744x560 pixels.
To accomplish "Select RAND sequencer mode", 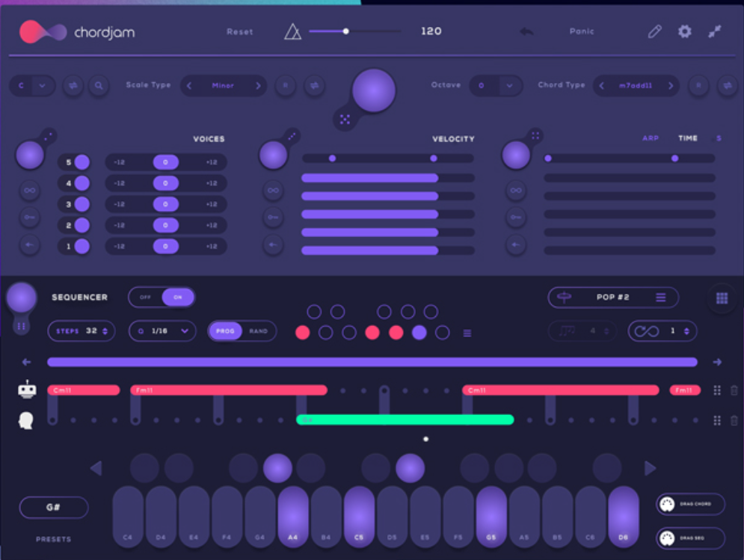I will point(259,330).
